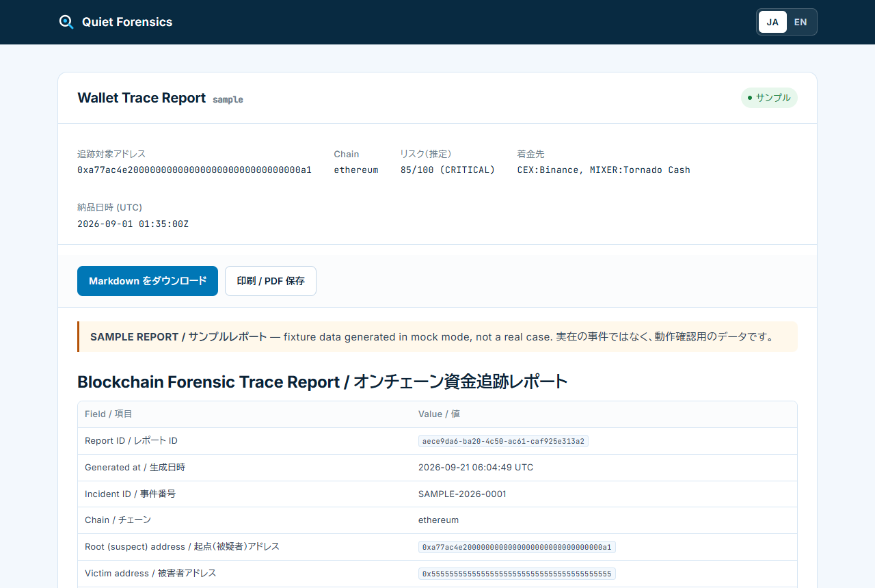The width and height of the screenshot is (875, 588).
Task: Click the destination 'CEX:Binance, MIXER:Tornado Cash'
Action: [604, 170]
